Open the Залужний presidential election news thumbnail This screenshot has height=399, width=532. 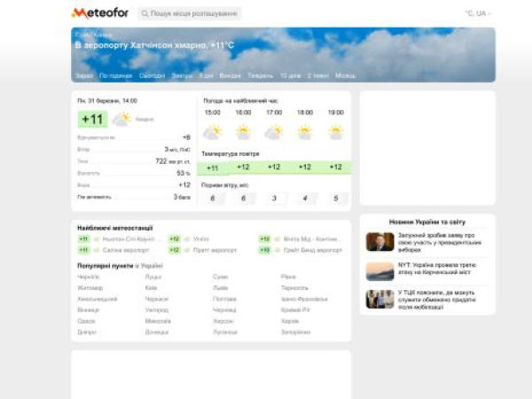[x=380, y=241]
